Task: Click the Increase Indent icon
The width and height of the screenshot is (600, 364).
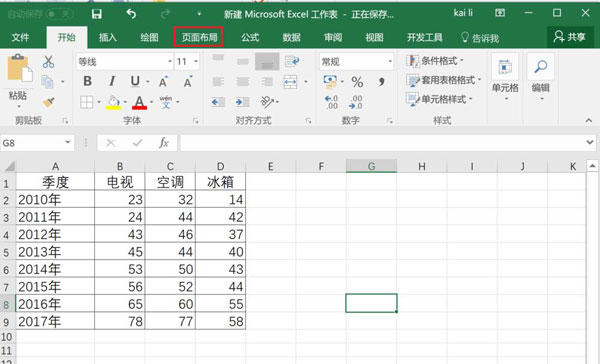Action: click(x=242, y=102)
